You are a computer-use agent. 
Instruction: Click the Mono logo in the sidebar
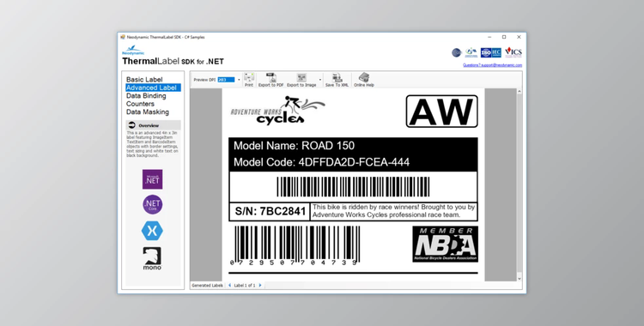pos(152,259)
